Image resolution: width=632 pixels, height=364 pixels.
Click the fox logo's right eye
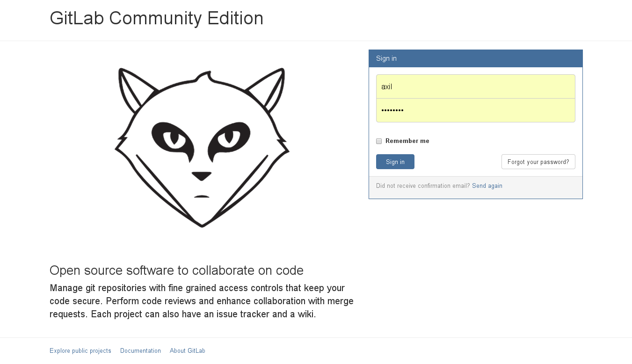(229, 136)
